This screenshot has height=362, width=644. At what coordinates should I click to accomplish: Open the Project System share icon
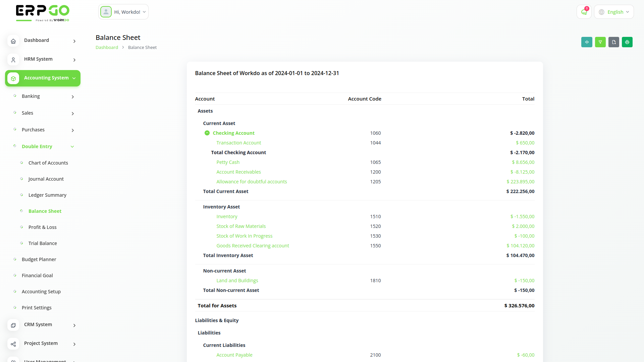pos(13,344)
